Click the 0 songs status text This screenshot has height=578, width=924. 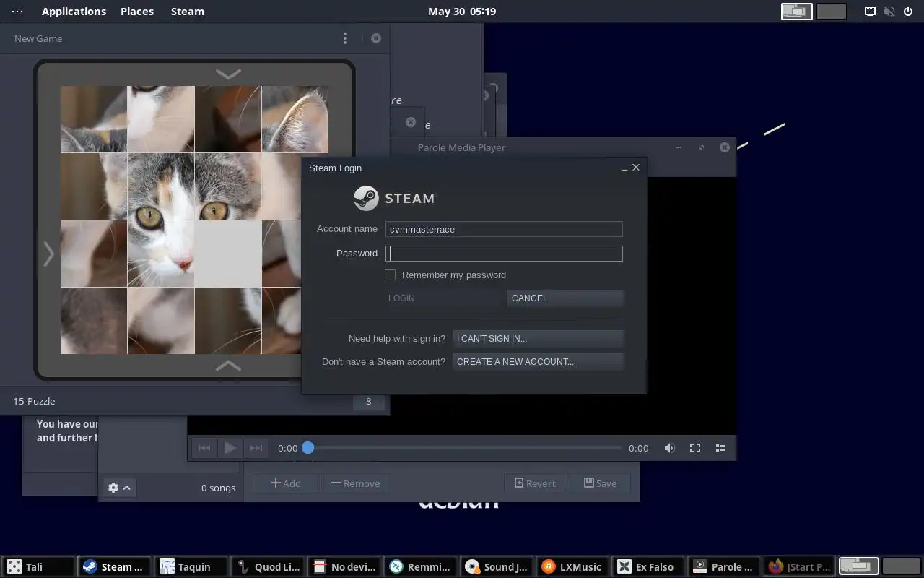pos(218,488)
